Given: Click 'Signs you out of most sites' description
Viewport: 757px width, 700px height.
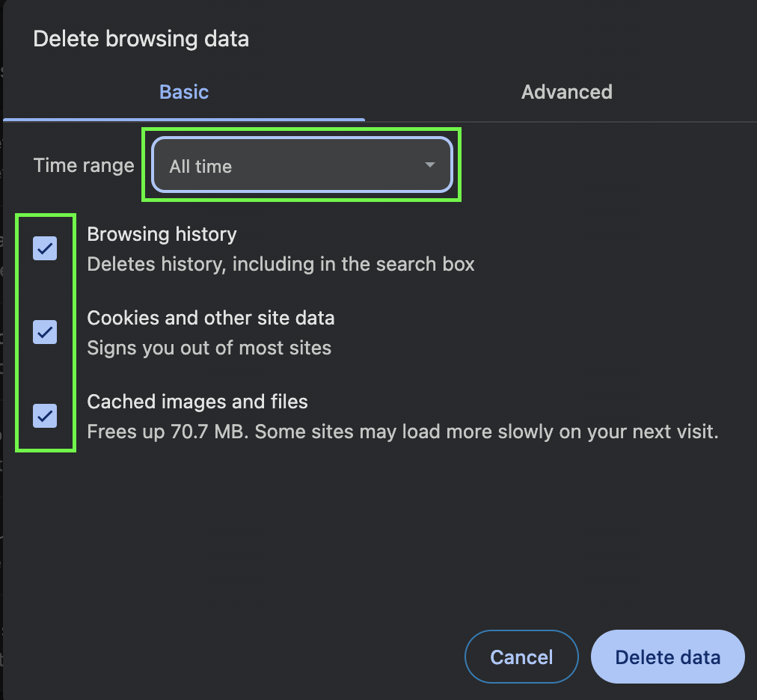Looking at the screenshot, I should coord(209,348).
